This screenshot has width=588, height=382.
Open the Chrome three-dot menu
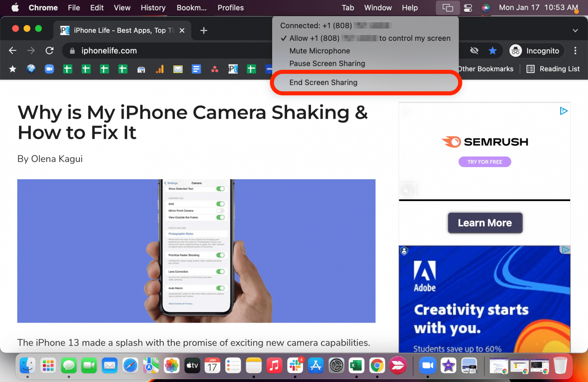tap(575, 50)
